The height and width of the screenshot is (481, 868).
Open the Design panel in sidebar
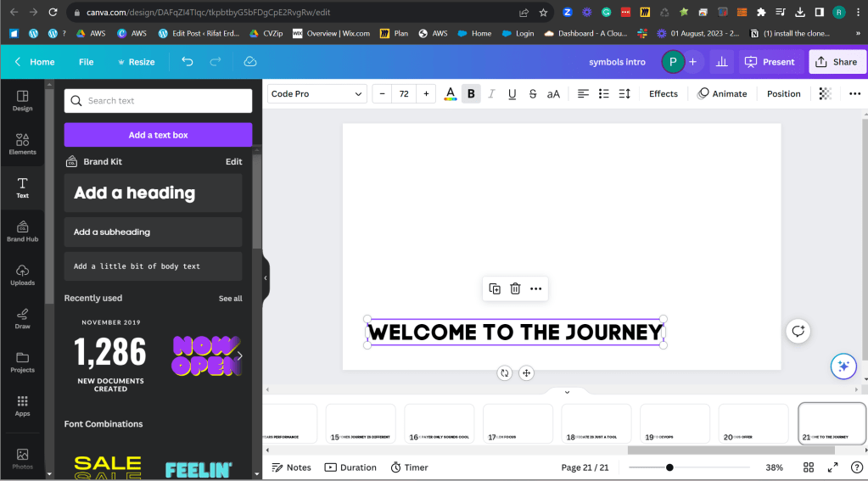[x=22, y=101]
